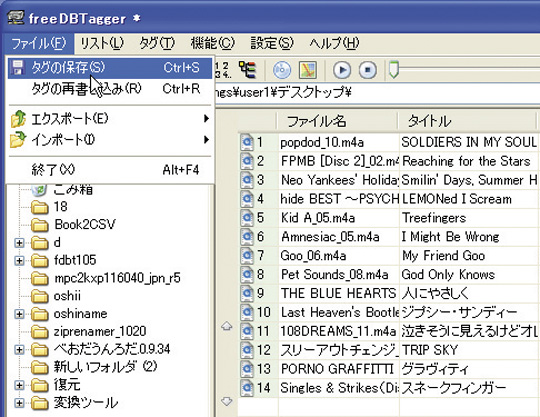Select the mpc2kxp116040_jpn_r5 folder
Viewport: 540px width, 417px height.
[117, 278]
